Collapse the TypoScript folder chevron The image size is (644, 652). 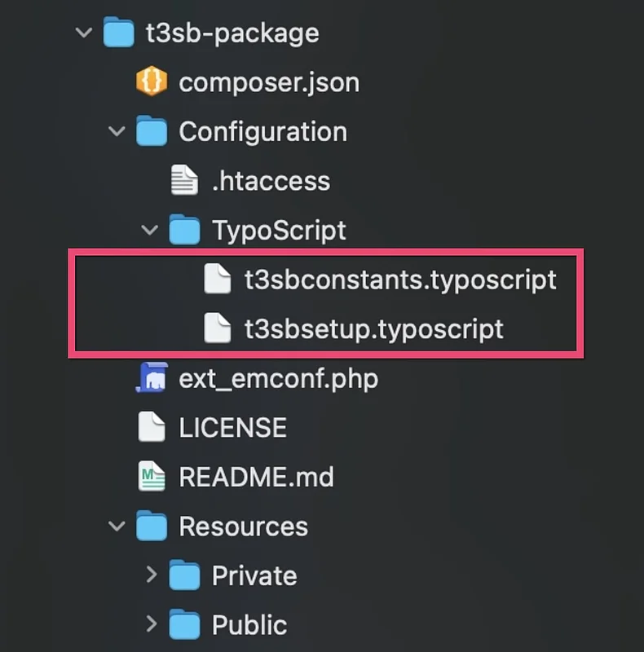click(x=150, y=230)
